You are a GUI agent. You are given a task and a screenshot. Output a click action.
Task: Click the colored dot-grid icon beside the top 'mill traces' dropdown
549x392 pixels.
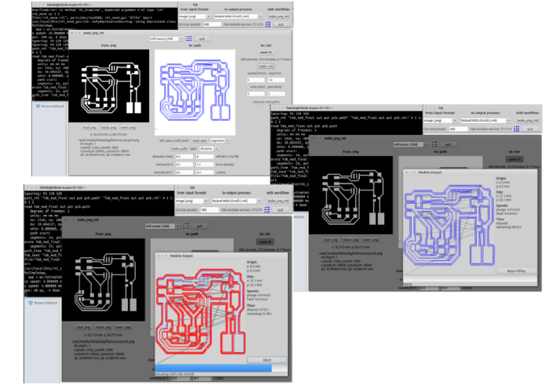pos(189,38)
